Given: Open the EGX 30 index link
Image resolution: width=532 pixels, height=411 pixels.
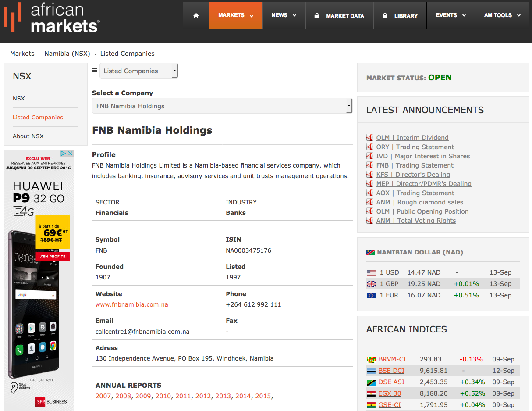Looking at the screenshot, I should pos(390,393).
